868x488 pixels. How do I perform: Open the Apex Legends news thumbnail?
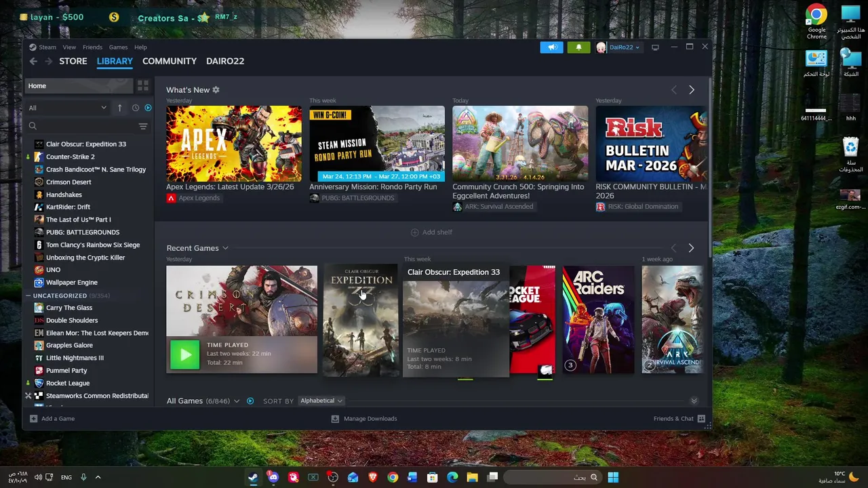(x=234, y=143)
